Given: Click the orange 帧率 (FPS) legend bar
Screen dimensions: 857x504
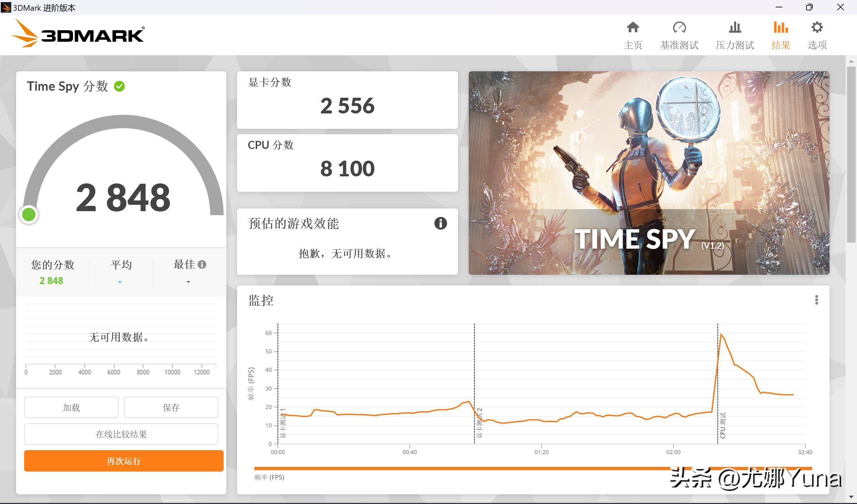Looking at the screenshot, I should 533,468.
